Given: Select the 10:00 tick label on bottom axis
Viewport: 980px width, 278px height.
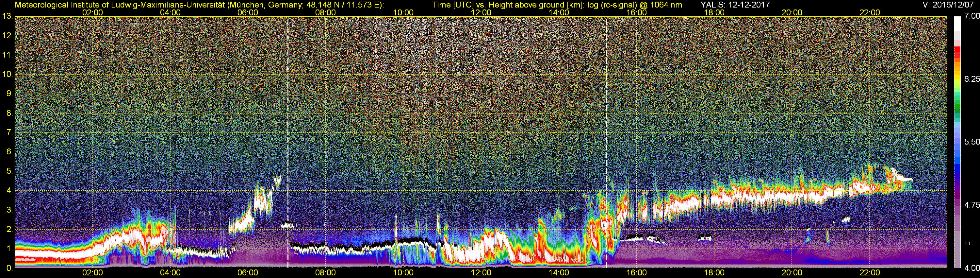Looking at the screenshot, I should click(403, 273).
